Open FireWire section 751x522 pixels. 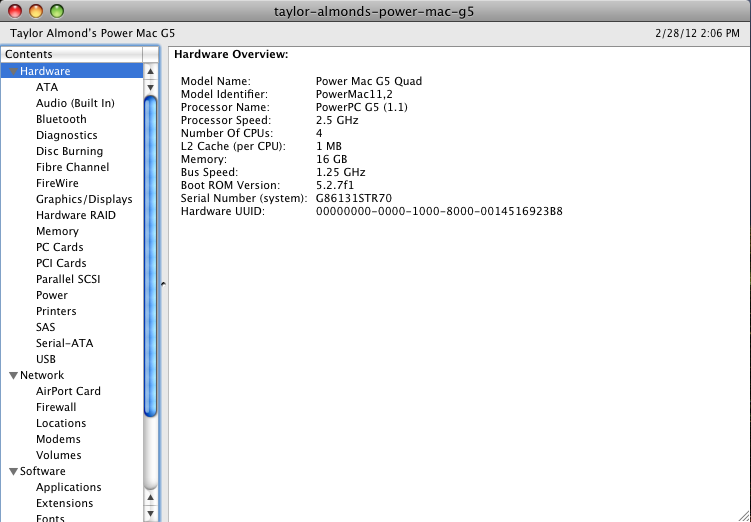(57, 183)
